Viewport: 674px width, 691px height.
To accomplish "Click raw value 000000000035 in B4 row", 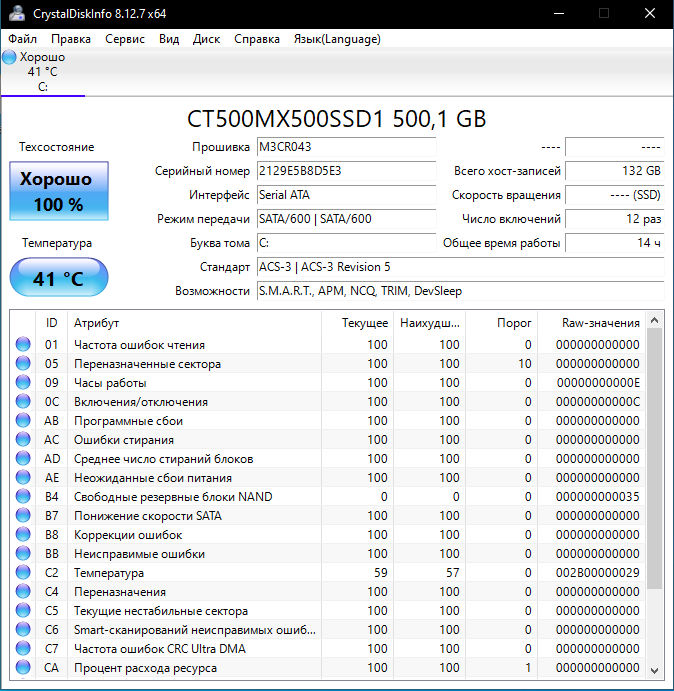I will click(597, 497).
